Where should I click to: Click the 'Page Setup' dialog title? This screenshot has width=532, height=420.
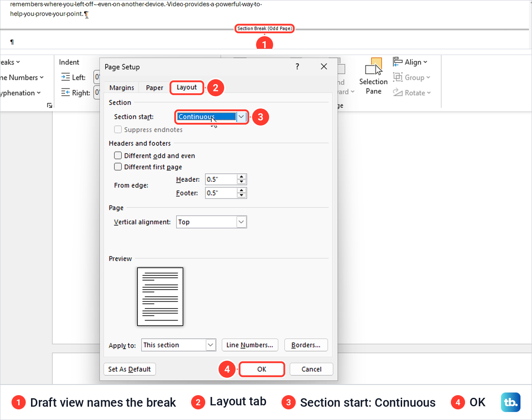[x=122, y=67]
